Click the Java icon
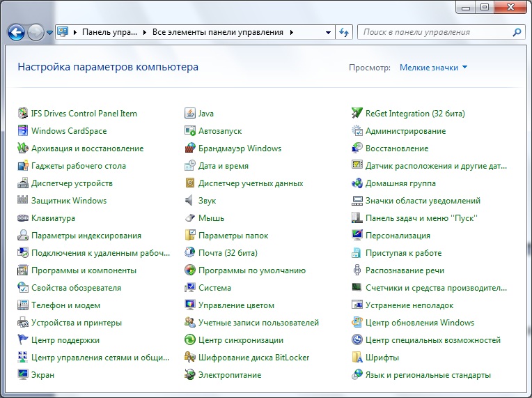This screenshot has width=532, height=398. (190, 114)
